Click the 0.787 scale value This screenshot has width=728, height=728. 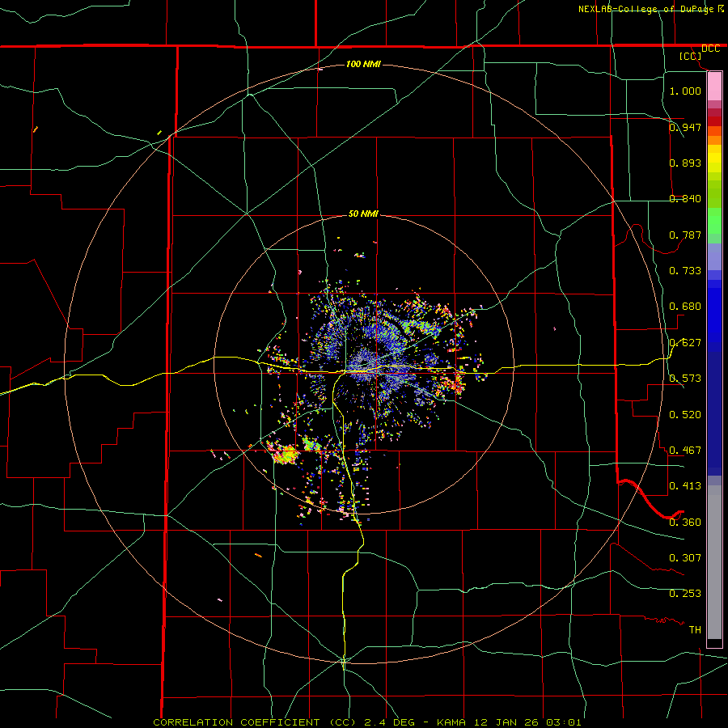685,235
